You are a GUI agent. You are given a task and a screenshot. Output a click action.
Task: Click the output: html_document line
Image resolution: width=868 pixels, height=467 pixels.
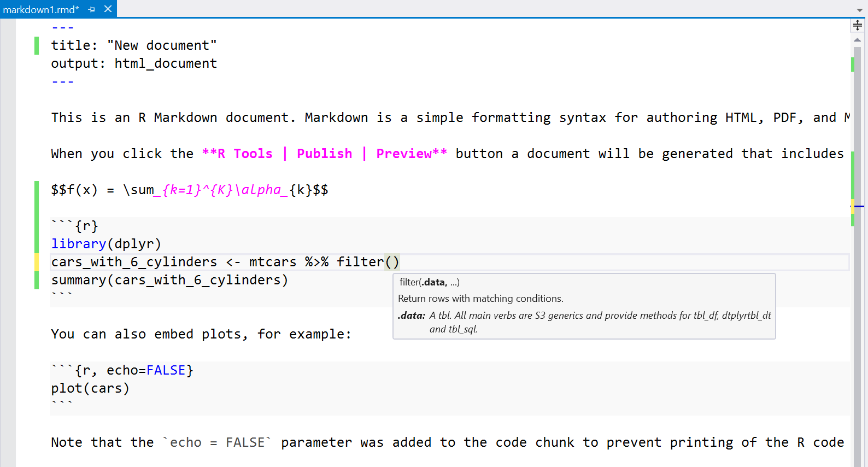[x=134, y=63]
